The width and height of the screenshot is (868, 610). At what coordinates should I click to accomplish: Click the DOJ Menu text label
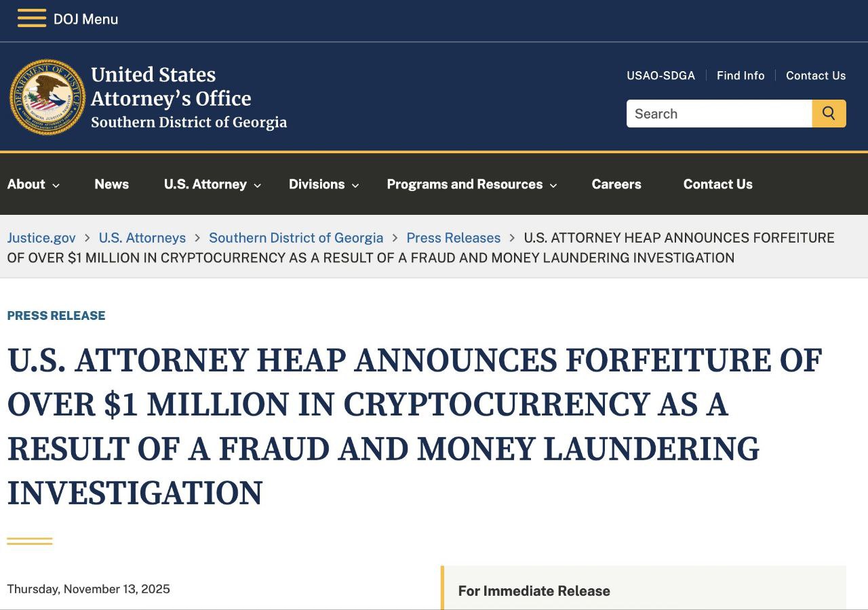[x=86, y=19]
